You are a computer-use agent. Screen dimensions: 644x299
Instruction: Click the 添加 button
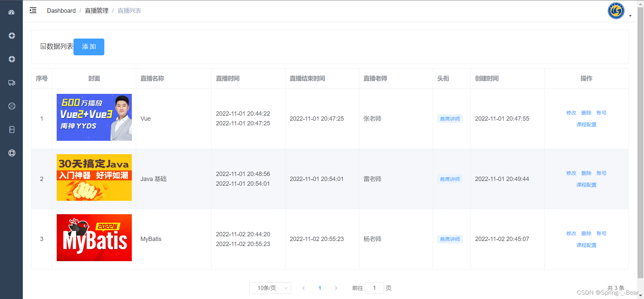pyautogui.click(x=89, y=47)
